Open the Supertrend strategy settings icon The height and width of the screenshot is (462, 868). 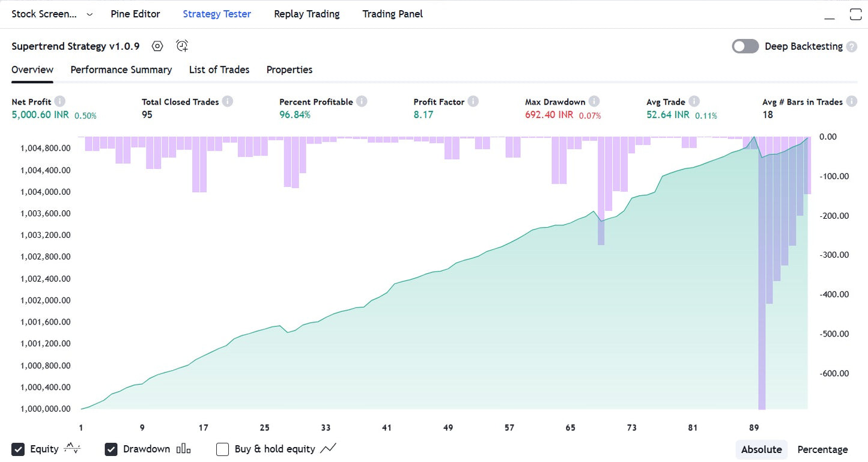click(157, 46)
